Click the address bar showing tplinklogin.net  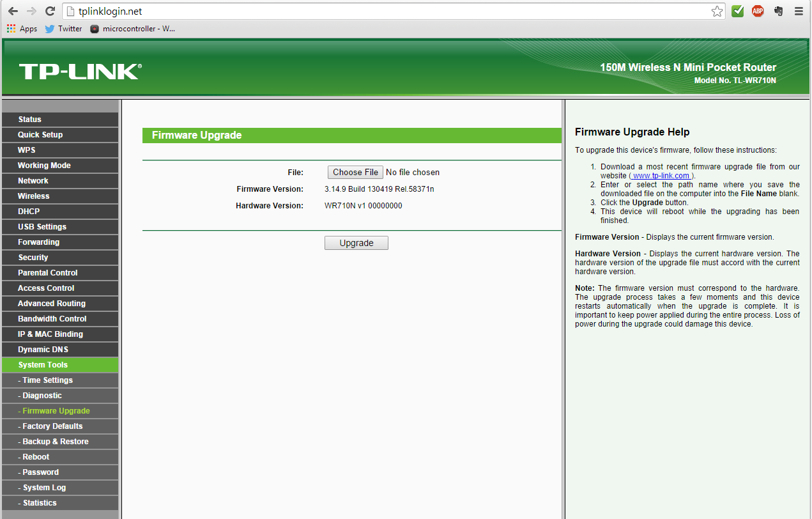[x=383, y=11]
